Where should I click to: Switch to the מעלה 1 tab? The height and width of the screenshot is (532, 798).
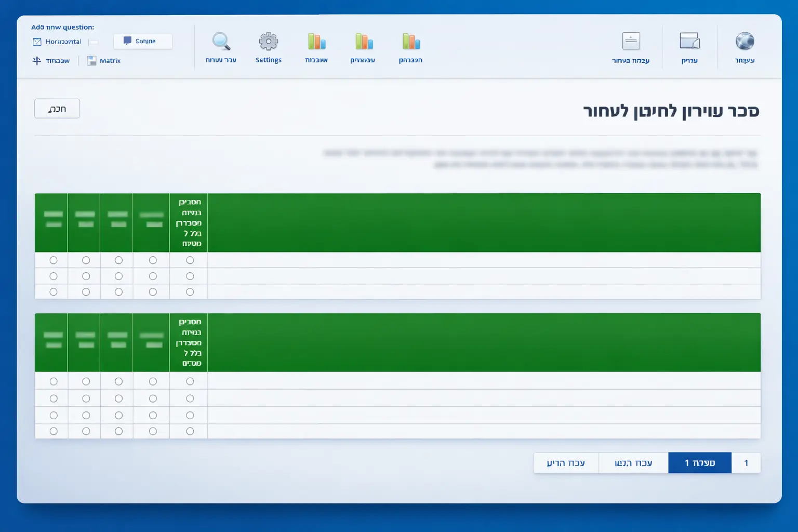click(x=699, y=462)
